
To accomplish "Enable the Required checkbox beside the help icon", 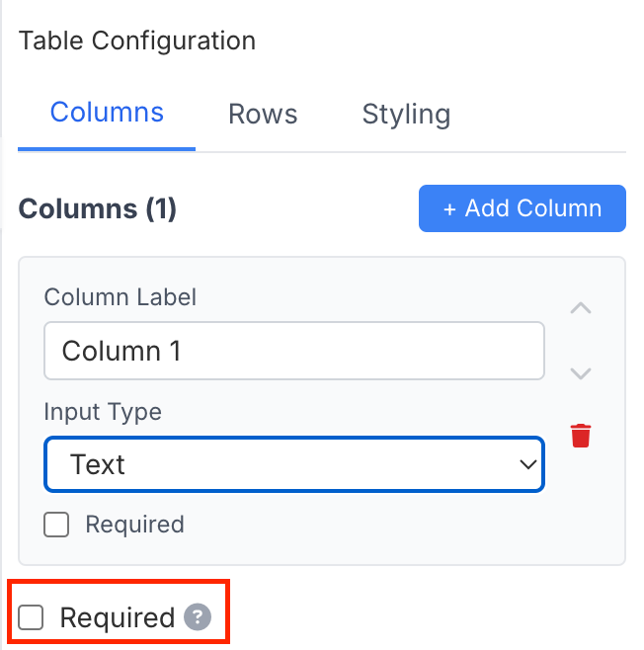I will pos(33,618).
